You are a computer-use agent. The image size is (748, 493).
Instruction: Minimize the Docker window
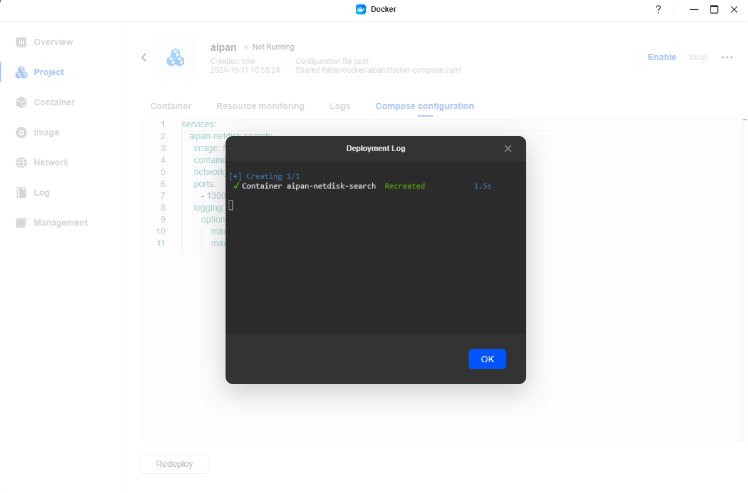click(x=694, y=9)
